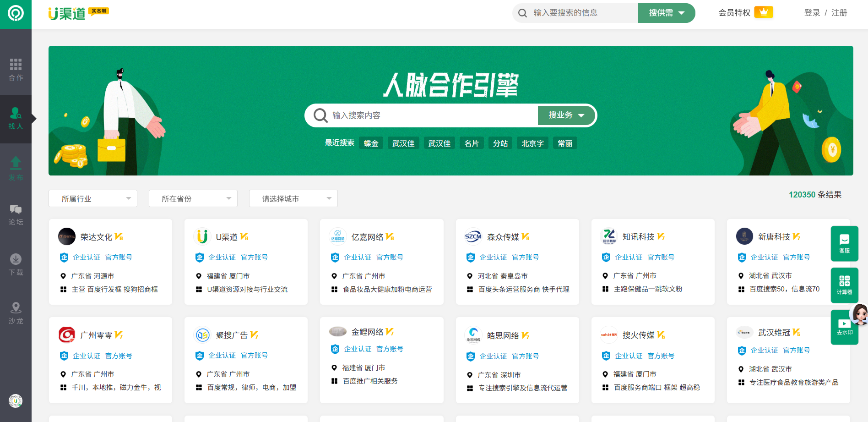Image resolution: width=868 pixels, height=422 pixels.
Task: Open the 发布 sidebar item
Action: [16, 168]
